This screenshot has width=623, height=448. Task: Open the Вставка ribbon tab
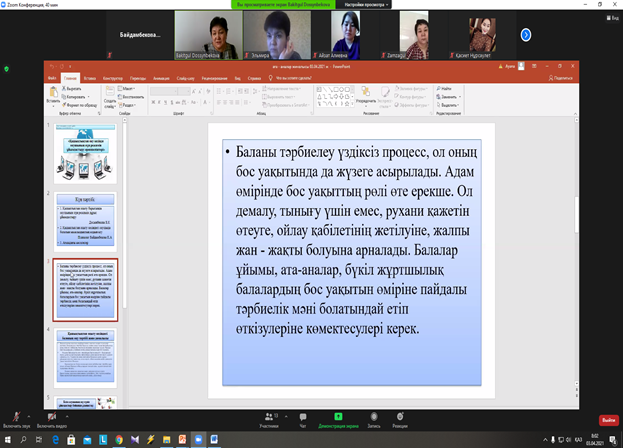91,76
